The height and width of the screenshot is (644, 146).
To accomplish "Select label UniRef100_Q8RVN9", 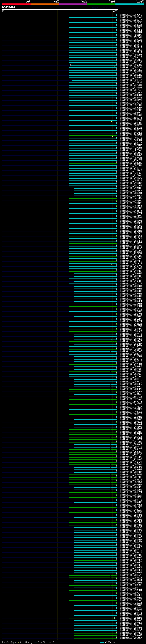I will point(131,75).
